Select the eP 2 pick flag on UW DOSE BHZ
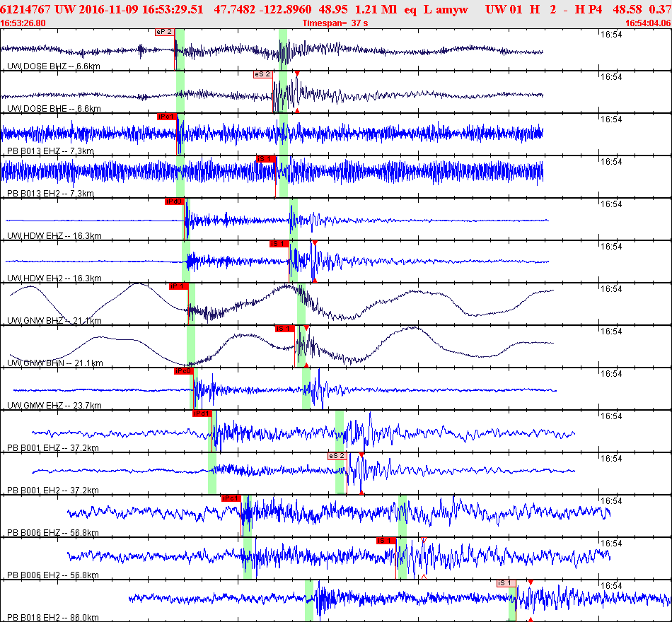This screenshot has height=622, width=672. (165, 32)
